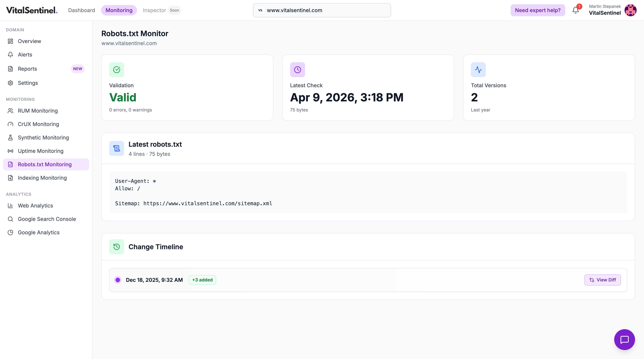The height and width of the screenshot is (359, 644).
Task: Open the Monitoring navigation item
Action: coord(119,10)
